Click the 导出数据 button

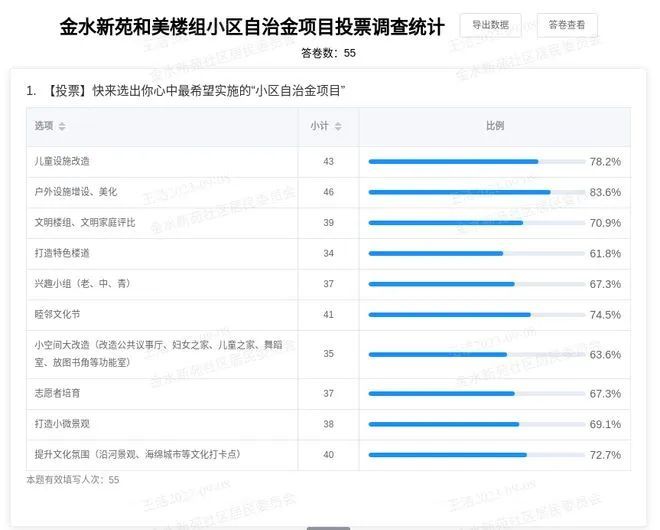[490, 25]
